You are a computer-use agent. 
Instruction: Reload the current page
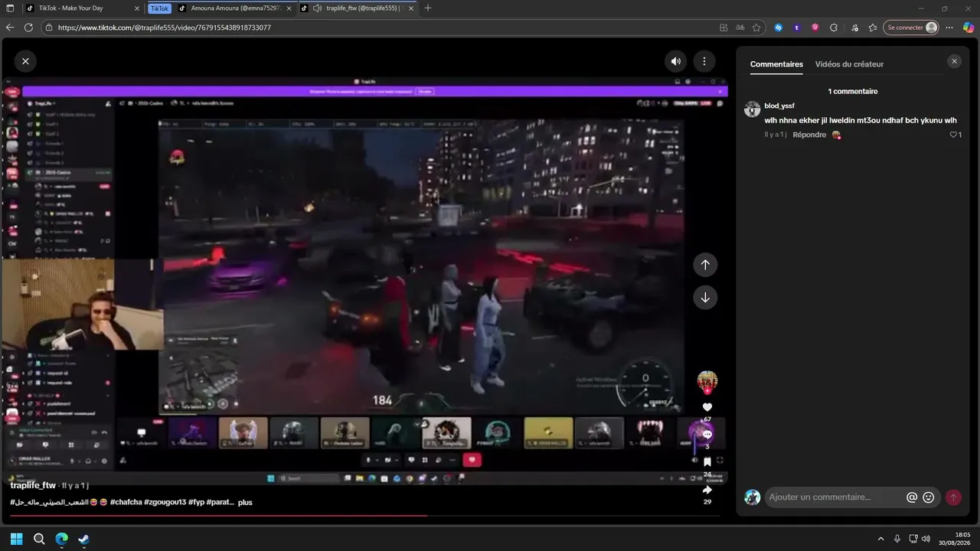point(28,28)
